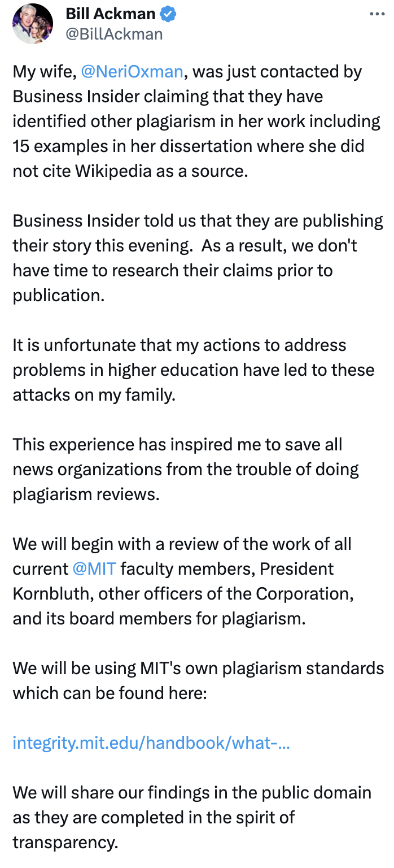
Task: Follow the integrity.mit.edu/handbook link
Action: [151, 743]
